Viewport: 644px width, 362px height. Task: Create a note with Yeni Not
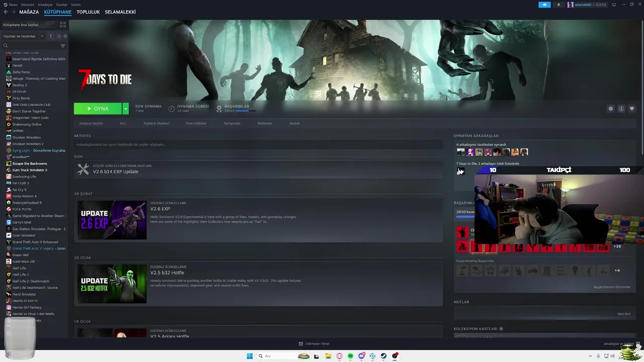click(624, 314)
